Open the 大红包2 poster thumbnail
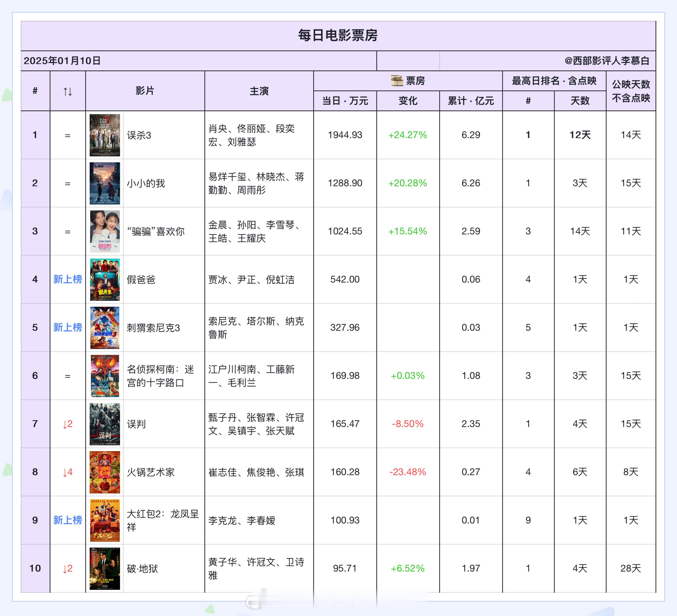This screenshot has height=616, width=677. click(105, 520)
